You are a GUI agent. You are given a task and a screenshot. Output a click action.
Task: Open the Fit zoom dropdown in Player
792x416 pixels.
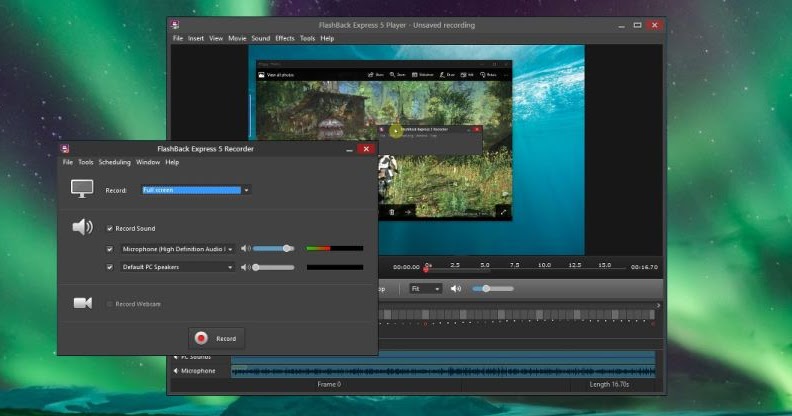pyautogui.click(x=425, y=288)
